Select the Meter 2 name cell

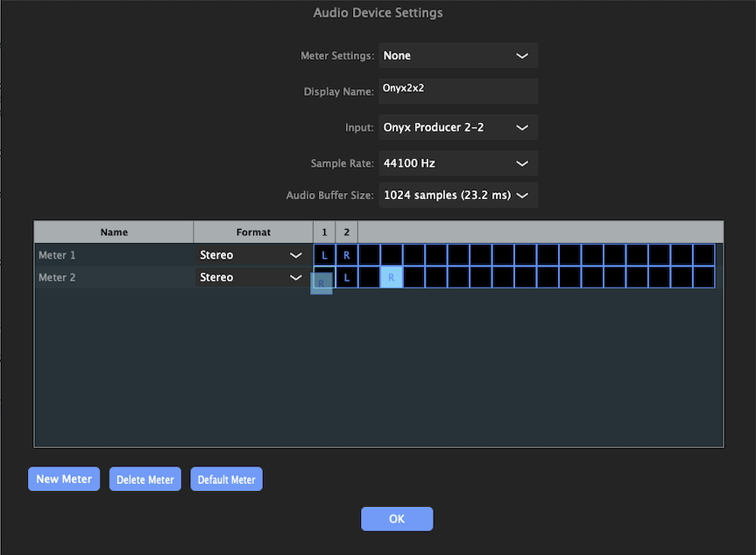pos(114,277)
